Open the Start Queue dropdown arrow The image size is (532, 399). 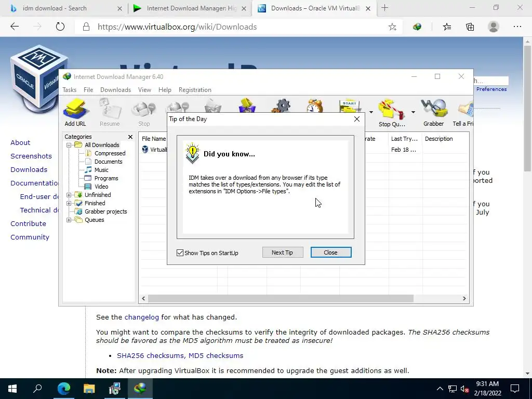point(371,112)
